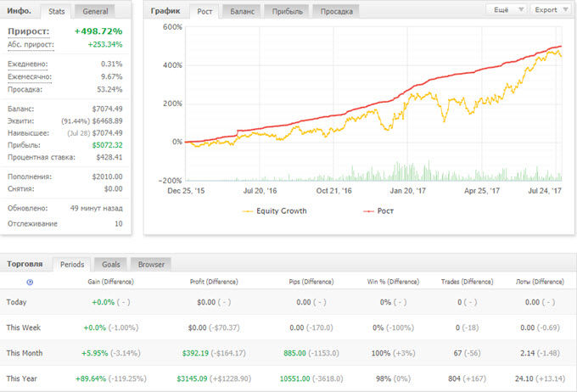Screen dimensions: 577x392
Task: Switch to the Goals tab
Action: click(x=111, y=264)
